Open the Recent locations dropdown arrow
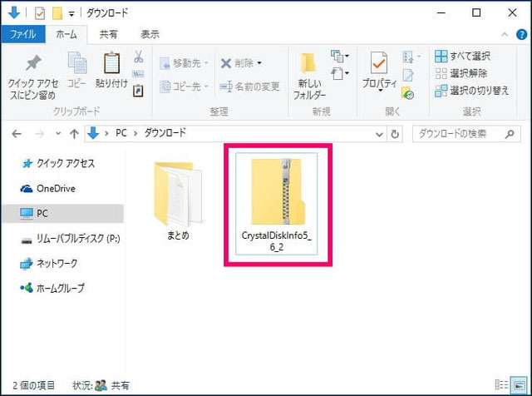 point(58,134)
